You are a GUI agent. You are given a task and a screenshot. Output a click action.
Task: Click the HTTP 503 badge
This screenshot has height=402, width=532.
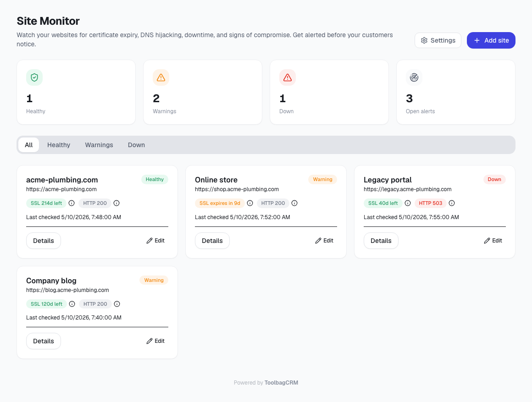[x=430, y=203]
